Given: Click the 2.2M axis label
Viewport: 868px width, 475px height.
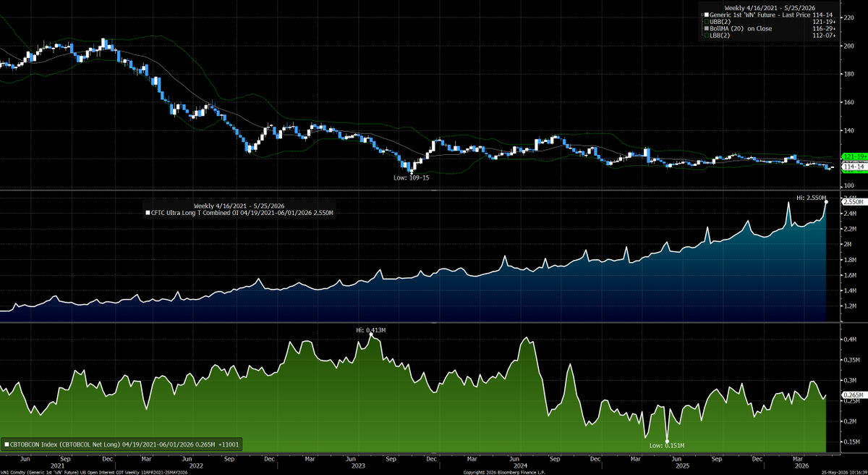Looking at the screenshot, I should click(851, 229).
